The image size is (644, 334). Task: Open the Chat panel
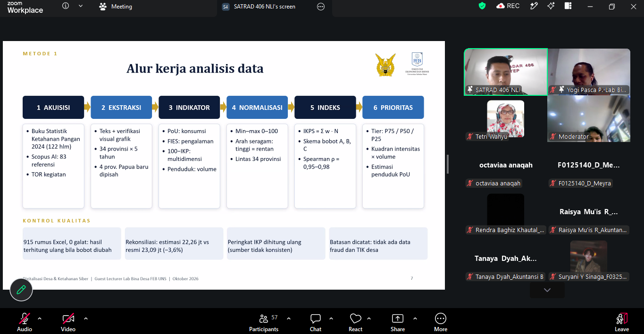click(316, 323)
